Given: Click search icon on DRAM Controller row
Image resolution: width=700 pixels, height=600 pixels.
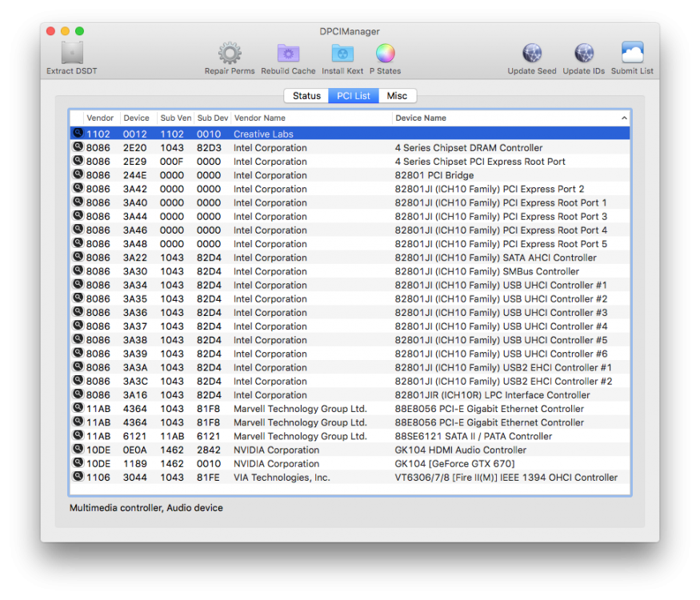Looking at the screenshot, I should pos(78,147).
